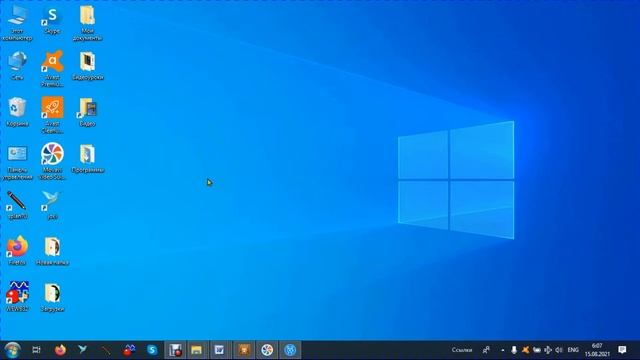Click the pen taskbar icon
This screenshot has height=360, width=640.
106,350
